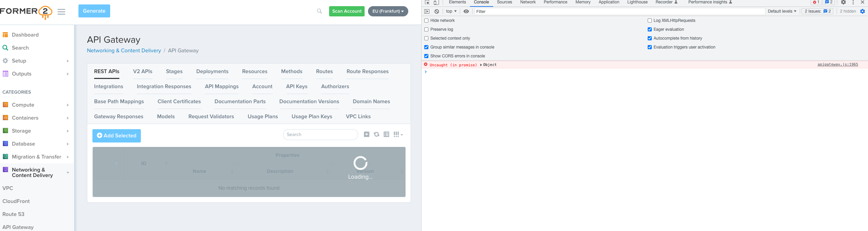Uncheck Evaluation triggers user activation
Screen dimensions: 868x231
[x=650, y=47]
